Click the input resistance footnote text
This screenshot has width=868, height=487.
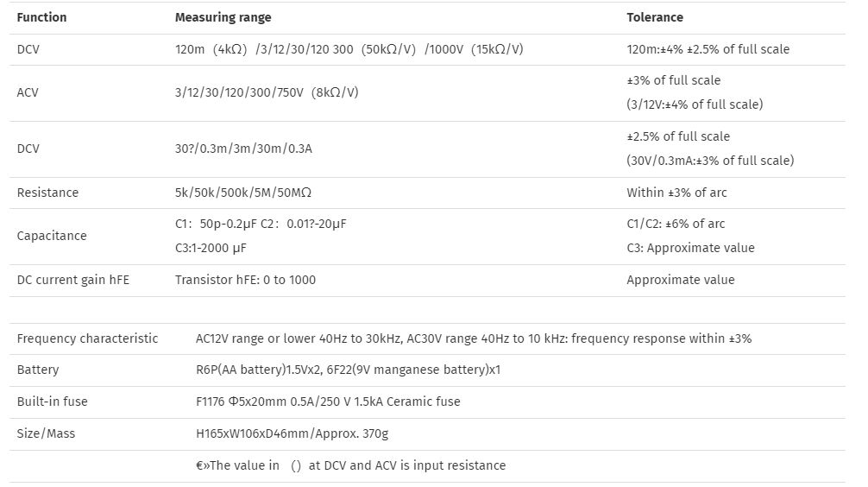click(351, 465)
